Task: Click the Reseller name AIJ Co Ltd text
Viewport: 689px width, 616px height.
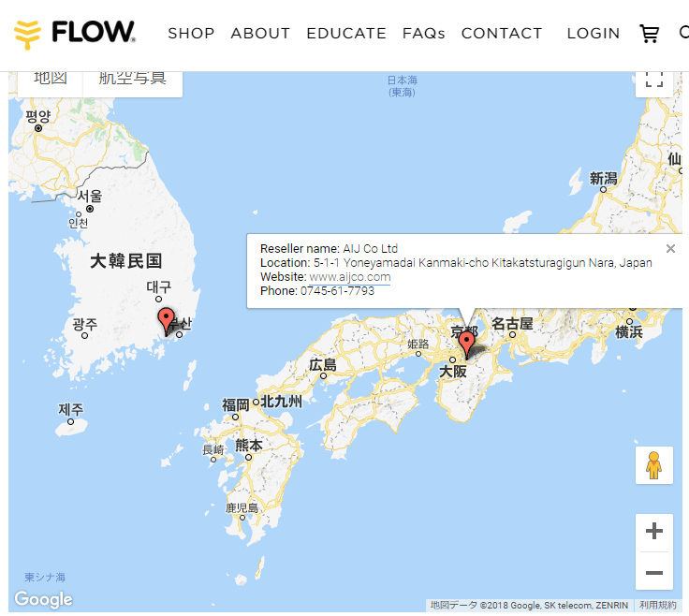Action: [x=329, y=249]
